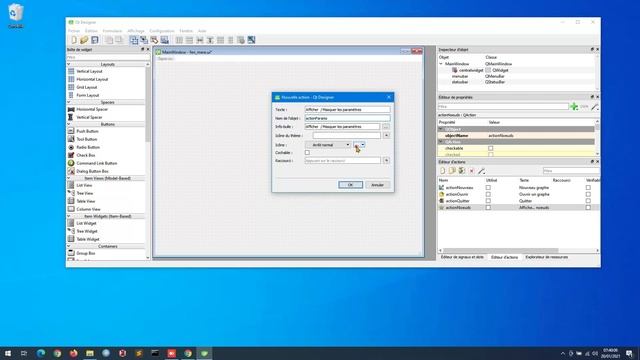Click the red delete action icon in the action editor

(x=471, y=171)
